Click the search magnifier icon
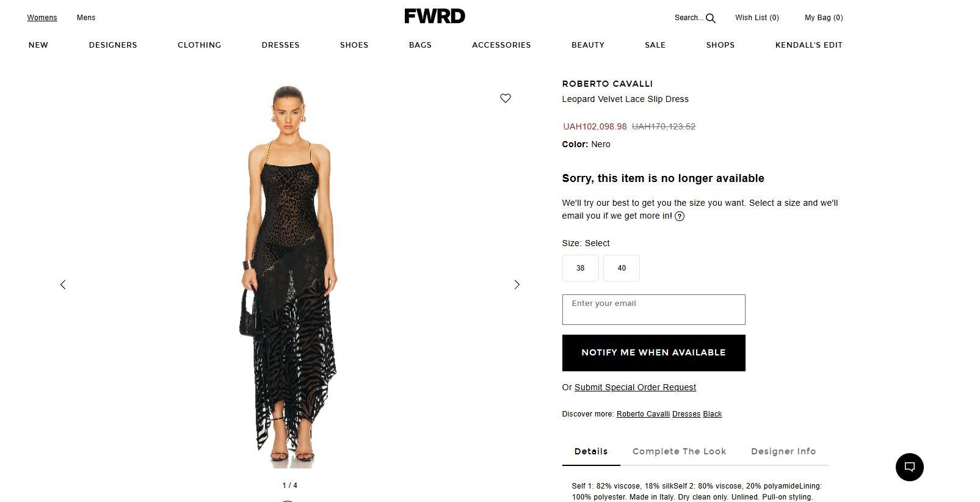Viewport: 980px width, 502px height. click(711, 18)
